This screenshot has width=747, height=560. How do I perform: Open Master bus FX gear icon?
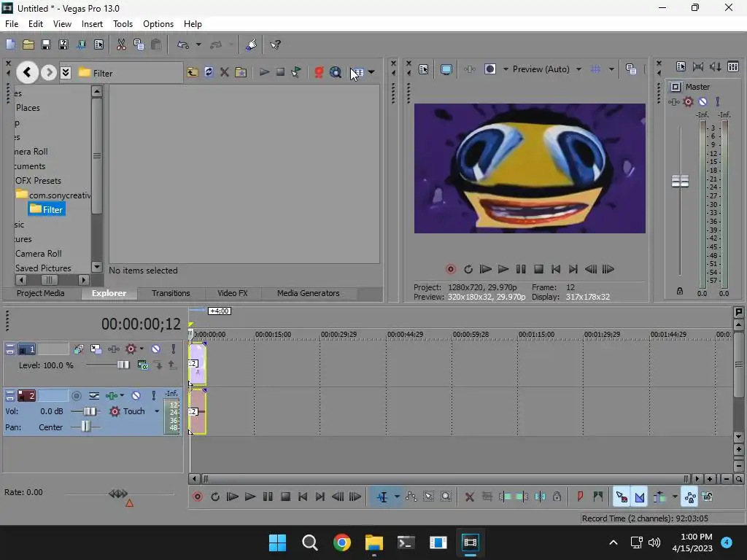click(x=688, y=101)
